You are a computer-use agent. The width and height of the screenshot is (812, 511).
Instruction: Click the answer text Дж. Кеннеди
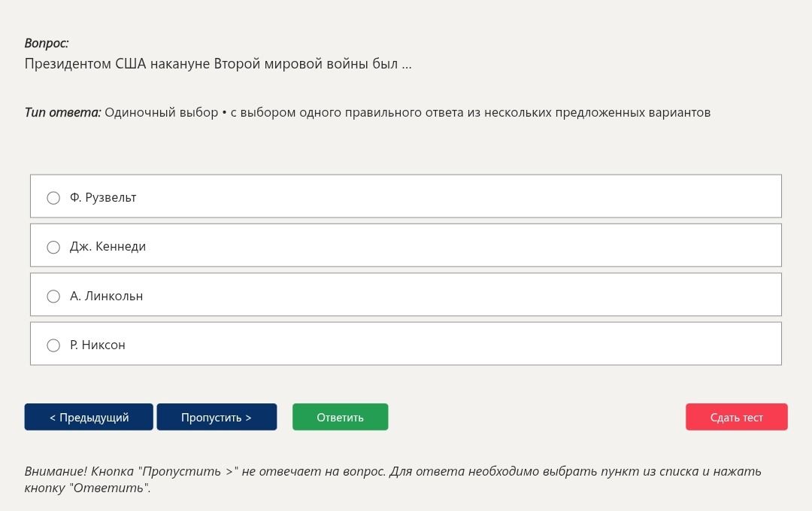coord(108,247)
